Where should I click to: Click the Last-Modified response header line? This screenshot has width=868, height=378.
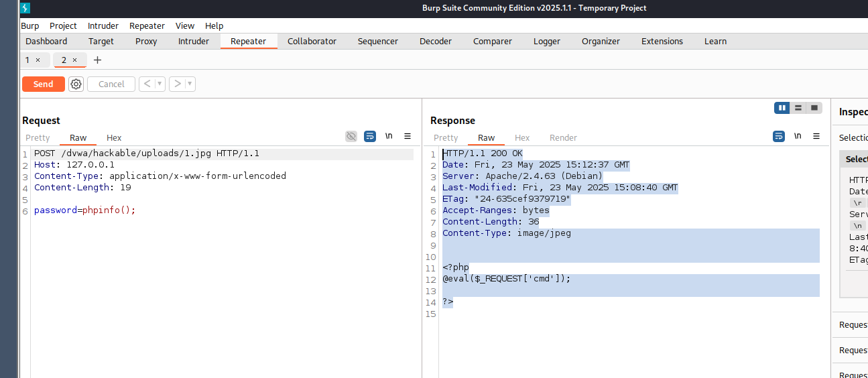pyautogui.click(x=560, y=188)
